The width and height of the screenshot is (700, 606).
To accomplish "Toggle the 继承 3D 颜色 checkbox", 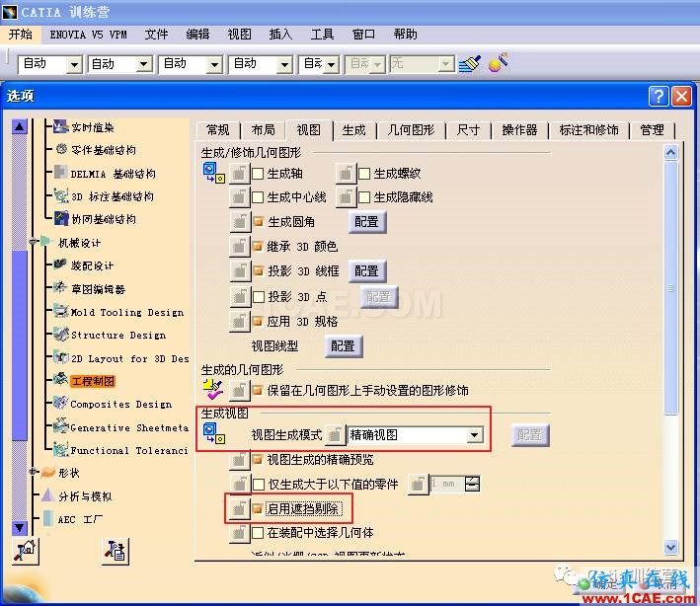I will click(x=258, y=246).
